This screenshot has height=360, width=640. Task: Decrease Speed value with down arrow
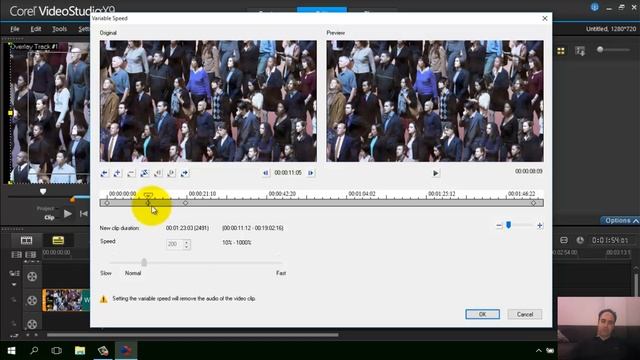pos(187,247)
